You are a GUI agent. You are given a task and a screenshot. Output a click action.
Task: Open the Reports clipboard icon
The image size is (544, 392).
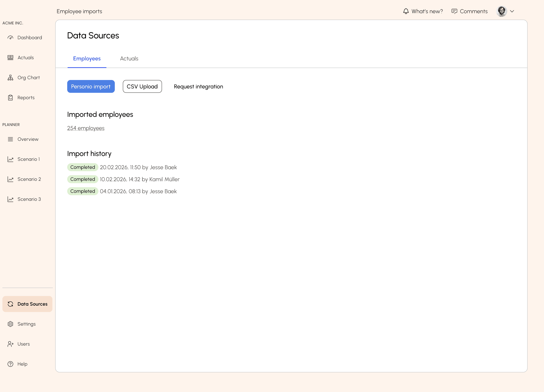click(x=10, y=98)
